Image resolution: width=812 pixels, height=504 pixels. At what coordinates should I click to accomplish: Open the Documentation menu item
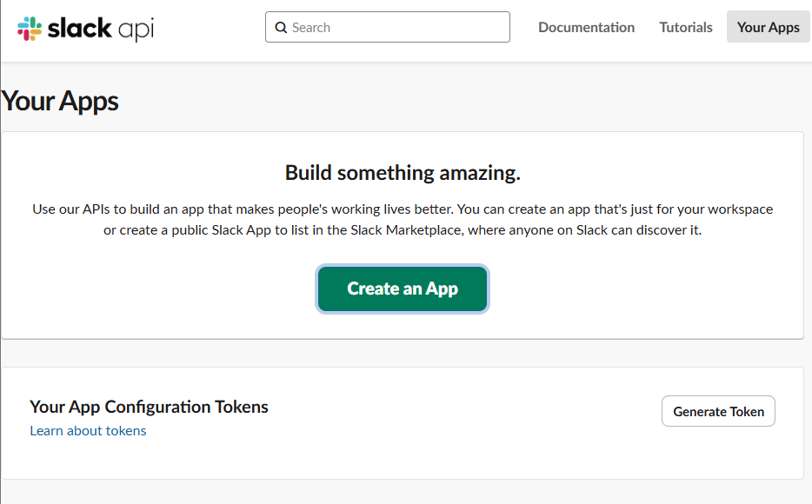pyautogui.click(x=586, y=27)
